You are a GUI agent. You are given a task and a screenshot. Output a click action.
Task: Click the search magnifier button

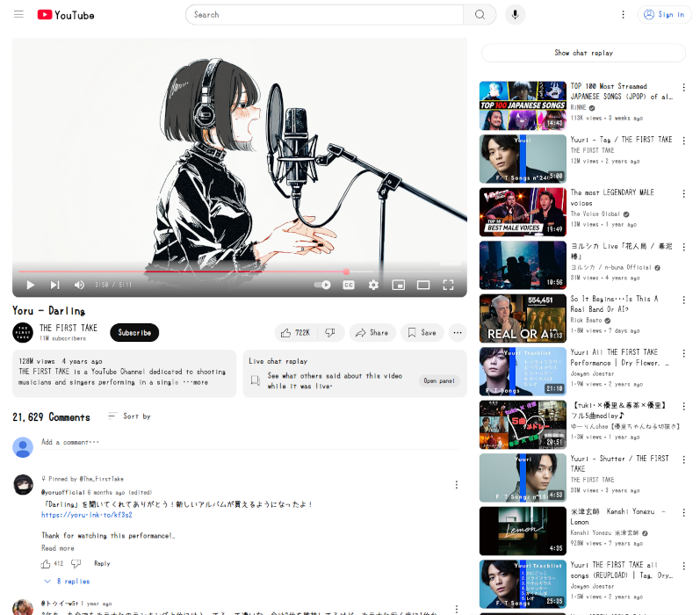tap(480, 15)
